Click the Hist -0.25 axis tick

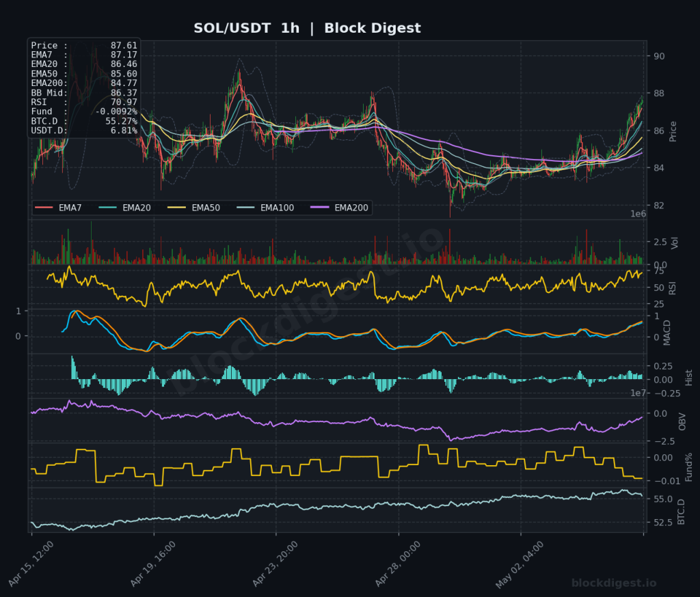667,393
